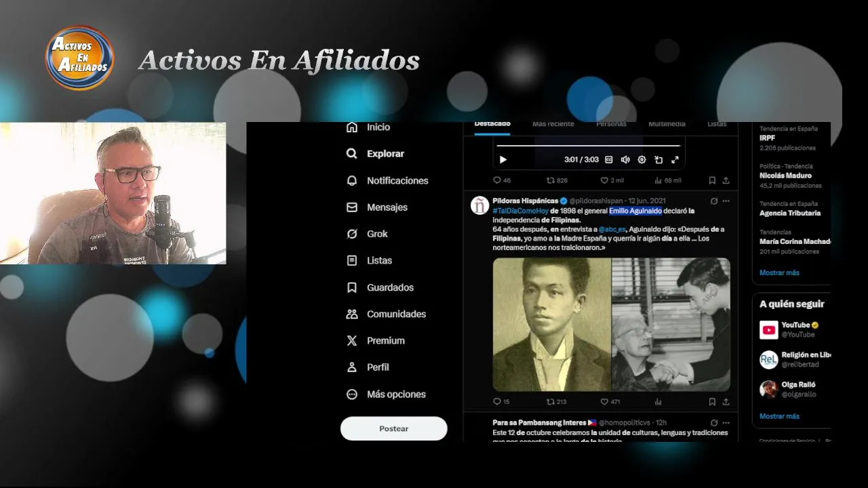868x488 pixels.
Task: Switch to the Más reciente tab
Action: 553,125
